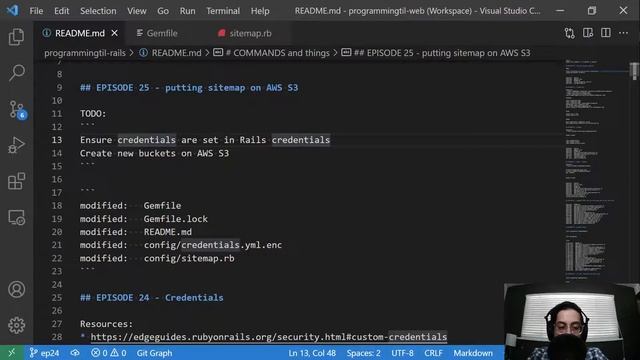Open the View menu
This screenshot has width=640, height=360.
click(136, 11)
